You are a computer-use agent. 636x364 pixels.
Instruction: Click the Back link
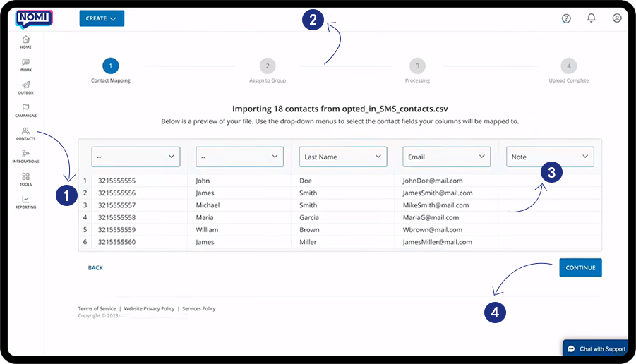pos(95,268)
